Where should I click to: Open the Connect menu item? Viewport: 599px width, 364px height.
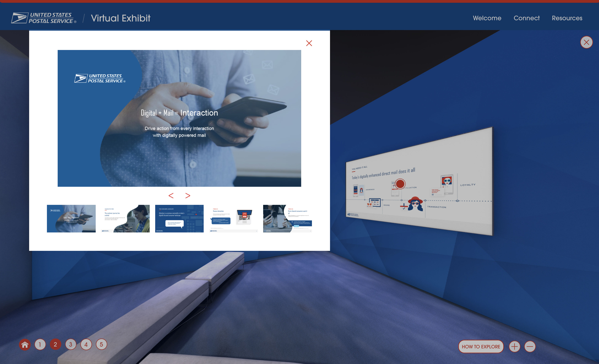tap(527, 18)
